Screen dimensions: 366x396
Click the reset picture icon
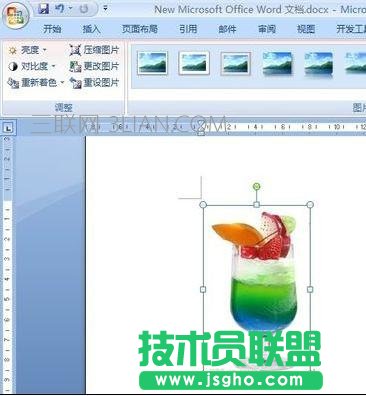75,83
